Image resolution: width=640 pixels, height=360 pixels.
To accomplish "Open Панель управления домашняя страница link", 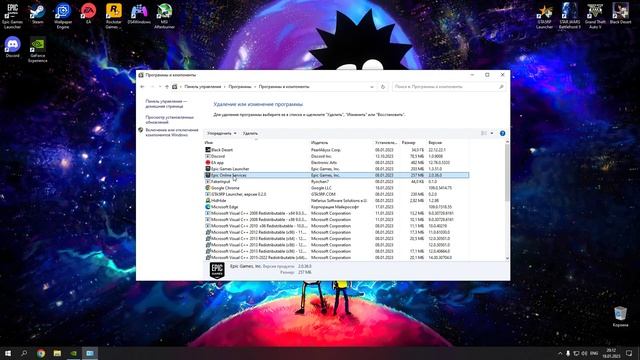I will pos(166,104).
